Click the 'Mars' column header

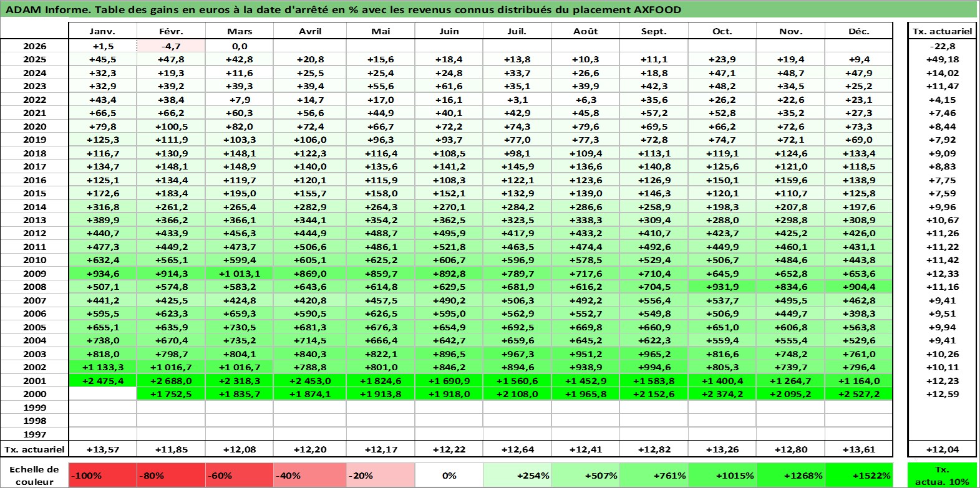pyautogui.click(x=240, y=31)
